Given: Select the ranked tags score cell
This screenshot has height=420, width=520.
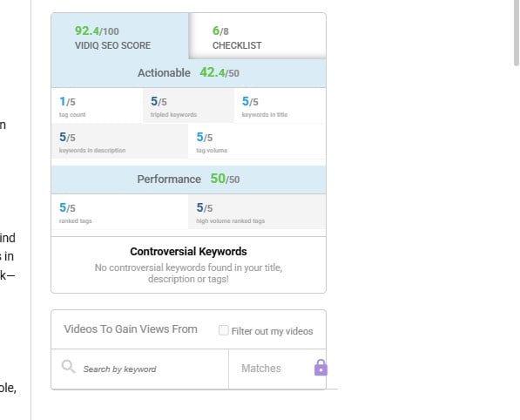Looking at the screenshot, I should coord(119,212).
